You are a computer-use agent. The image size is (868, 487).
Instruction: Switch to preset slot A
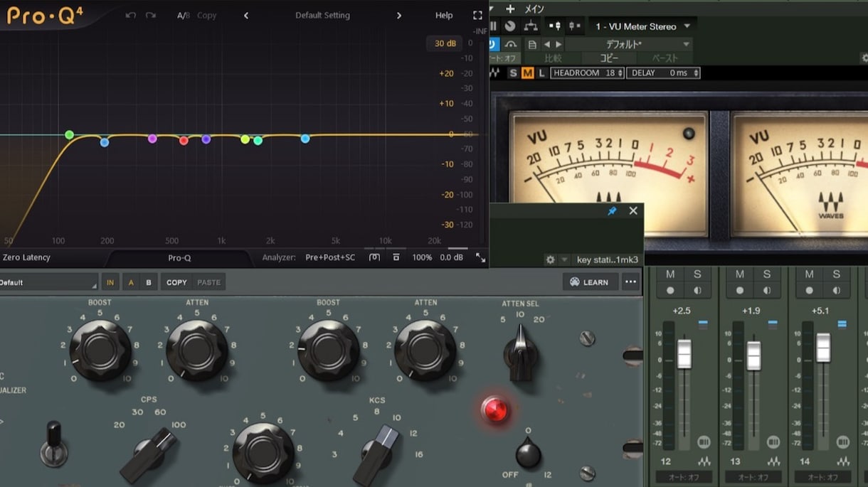[x=131, y=282]
